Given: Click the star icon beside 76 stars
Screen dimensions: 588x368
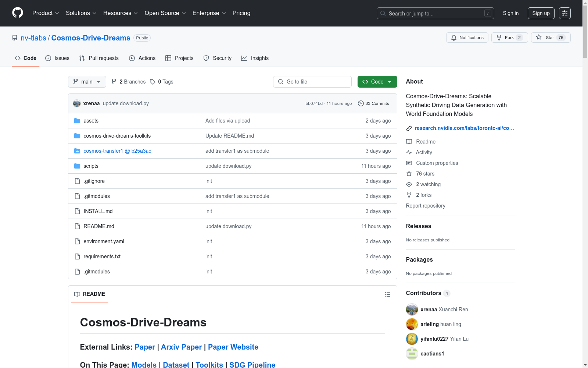Looking at the screenshot, I should pos(409,174).
